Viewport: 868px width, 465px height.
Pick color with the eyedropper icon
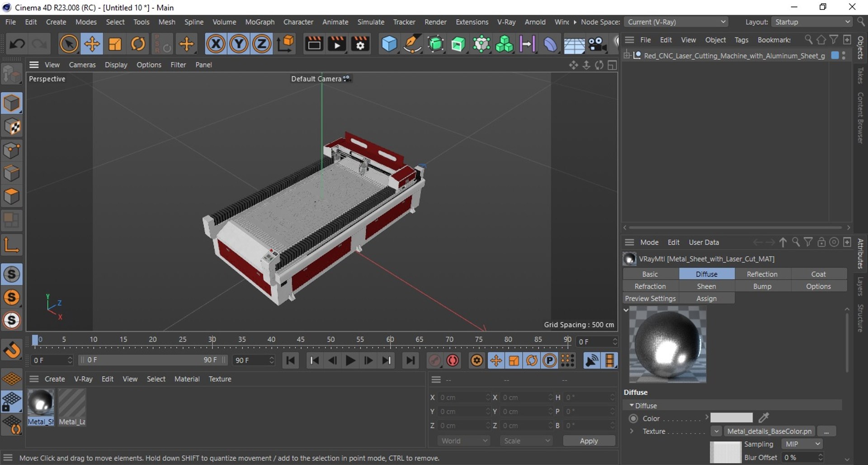click(764, 418)
